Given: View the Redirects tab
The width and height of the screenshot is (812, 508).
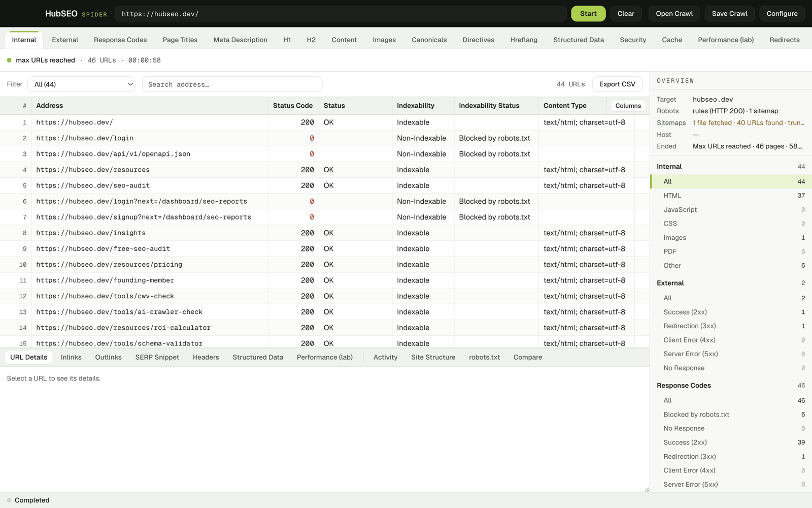Looking at the screenshot, I should tap(785, 40).
